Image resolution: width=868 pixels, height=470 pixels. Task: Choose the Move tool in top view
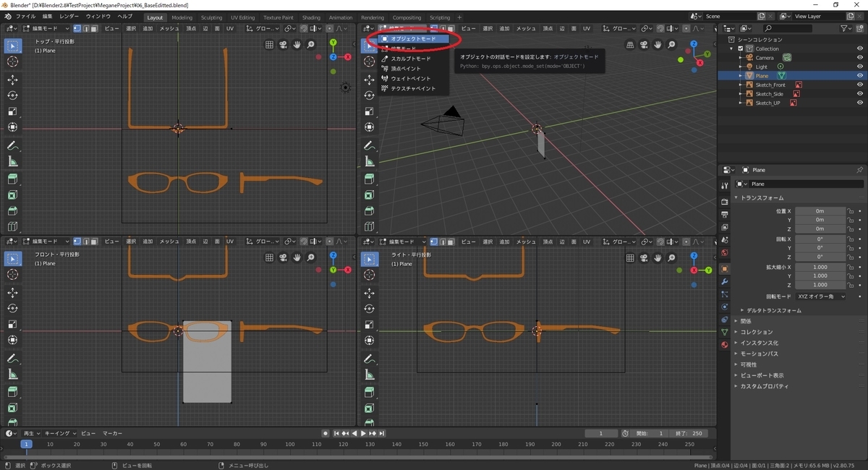coord(12,80)
